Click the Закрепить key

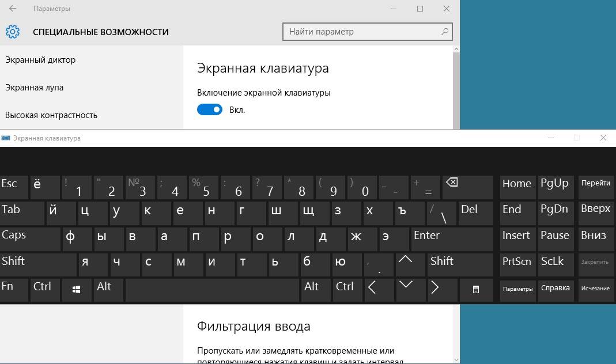tap(596, 265)
